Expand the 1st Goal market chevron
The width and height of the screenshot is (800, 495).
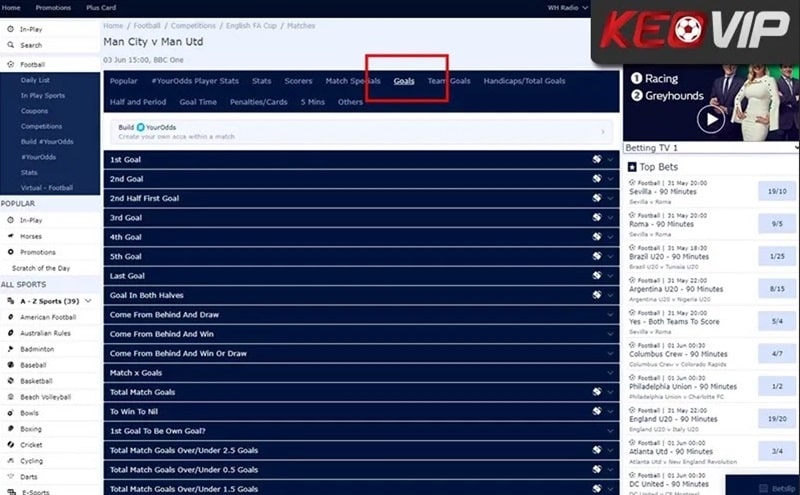click(610, 159)
